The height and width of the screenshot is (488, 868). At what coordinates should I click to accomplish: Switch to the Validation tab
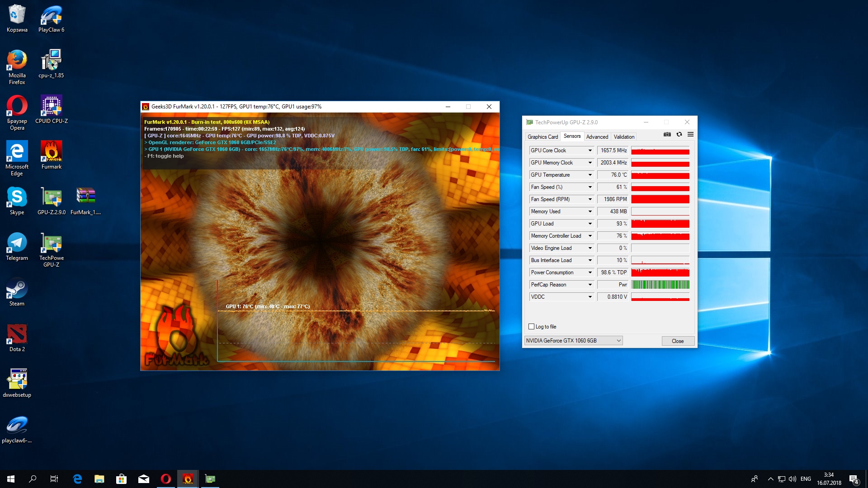(x=624, y=137)
